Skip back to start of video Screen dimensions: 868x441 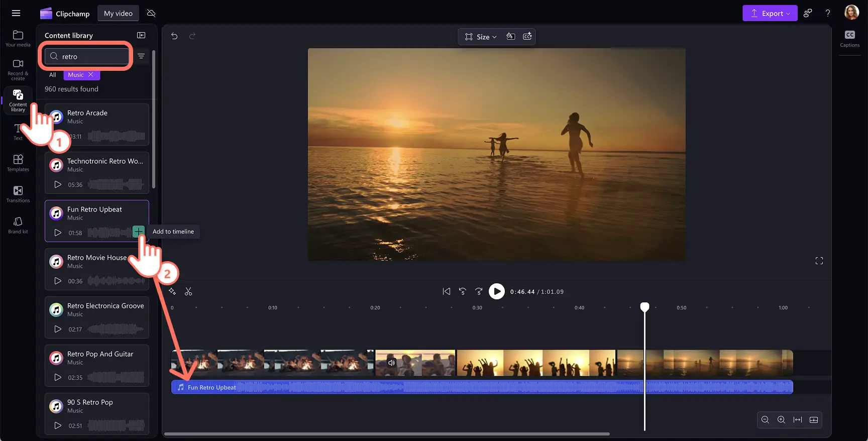(x=447, y=291)
